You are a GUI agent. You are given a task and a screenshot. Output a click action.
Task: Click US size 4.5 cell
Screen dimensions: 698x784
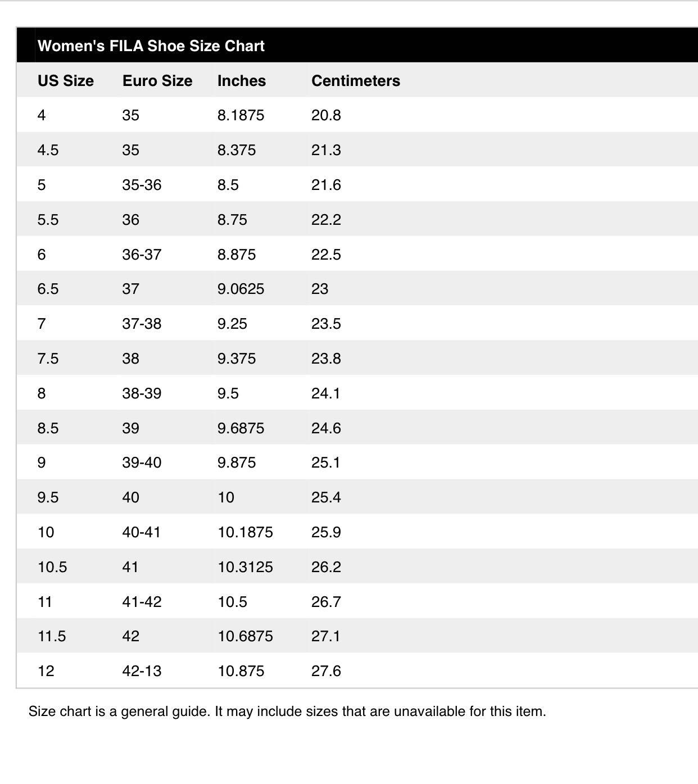click(x=48, y=150)
